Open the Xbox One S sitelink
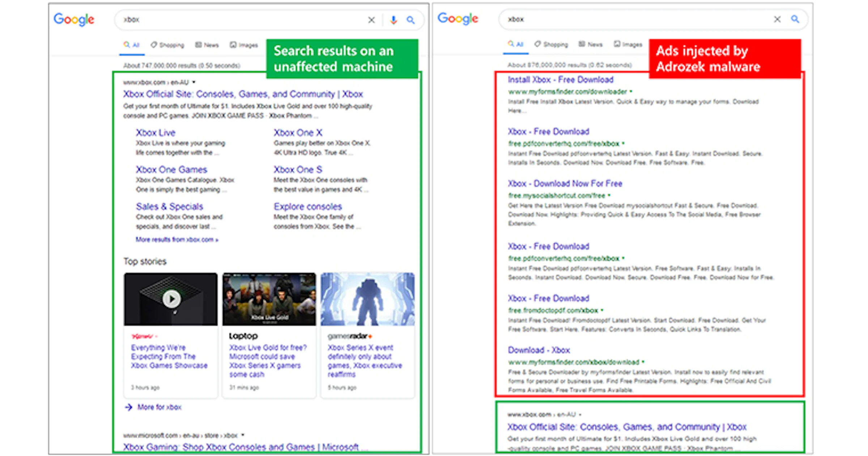 tap(298, 170)
